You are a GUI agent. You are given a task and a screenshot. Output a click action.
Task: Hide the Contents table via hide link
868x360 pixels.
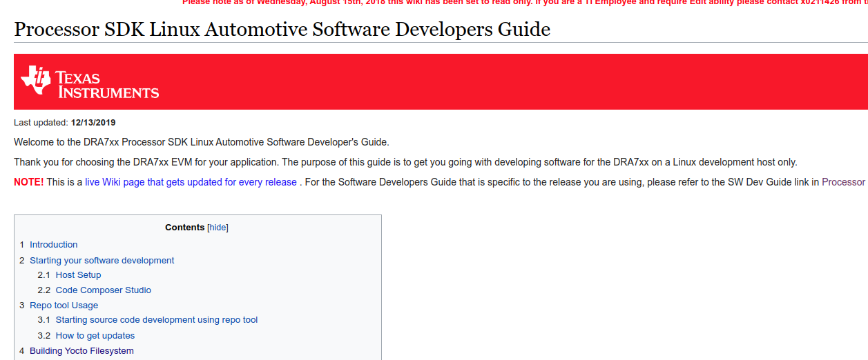tap(218, 228)
